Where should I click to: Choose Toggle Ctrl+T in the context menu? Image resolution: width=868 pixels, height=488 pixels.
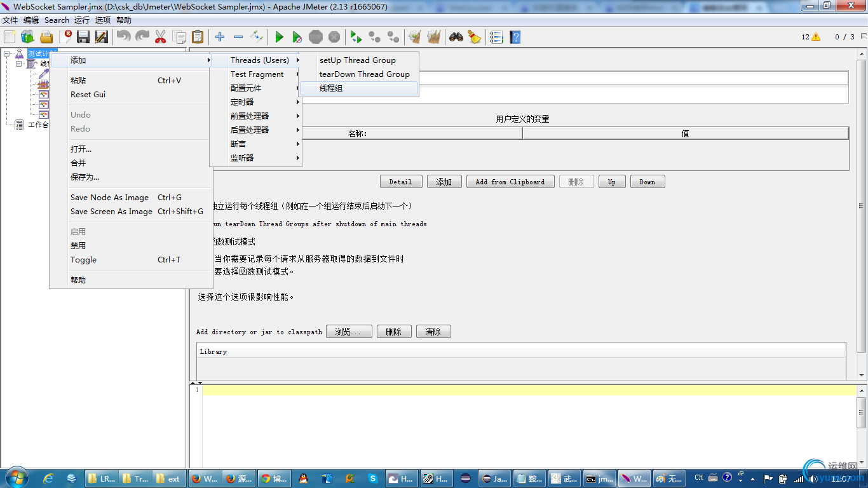coord(131,260)
